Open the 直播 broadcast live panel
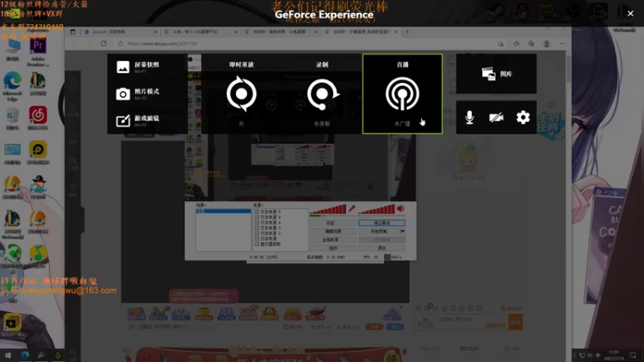This screenshot has width=644, height=362. click(x=402, y=94)
